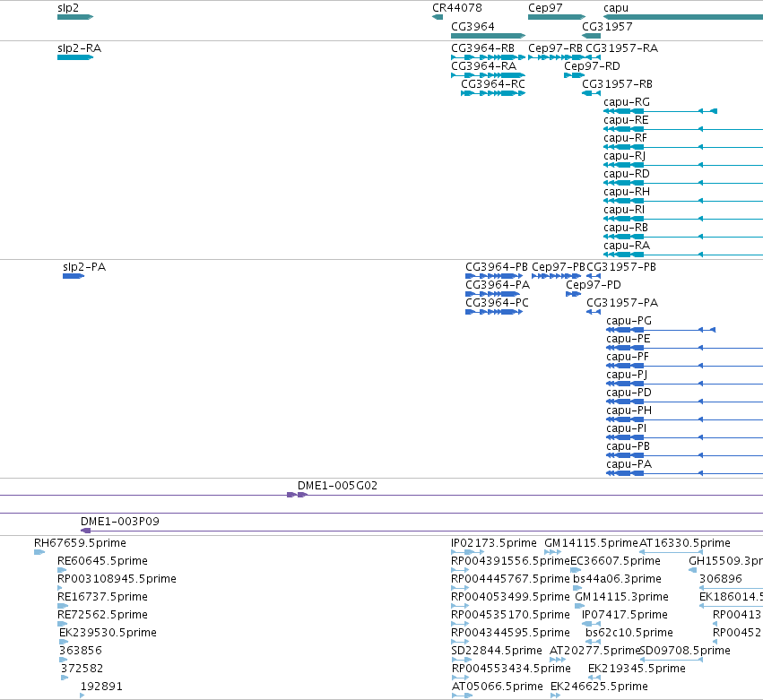Viewport: 763px width, 700px height.
Task: Select protein capu-PH
Action: [x=629, y=410]
